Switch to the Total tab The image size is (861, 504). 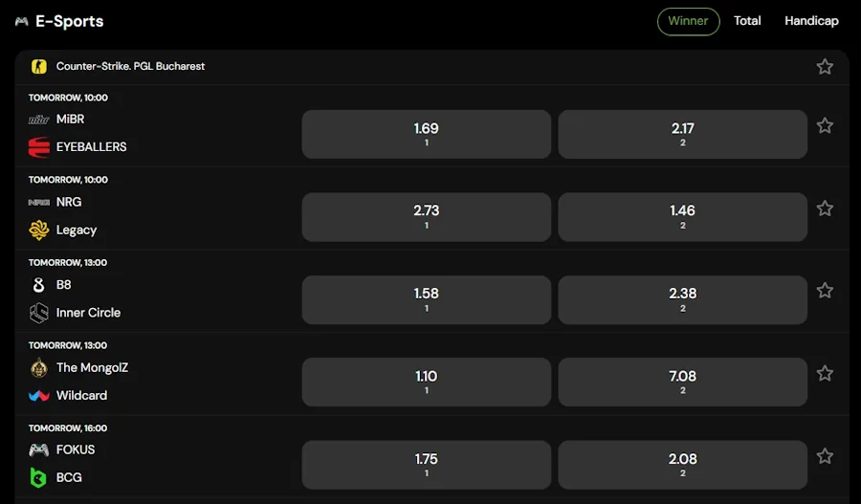click(747, 21)
